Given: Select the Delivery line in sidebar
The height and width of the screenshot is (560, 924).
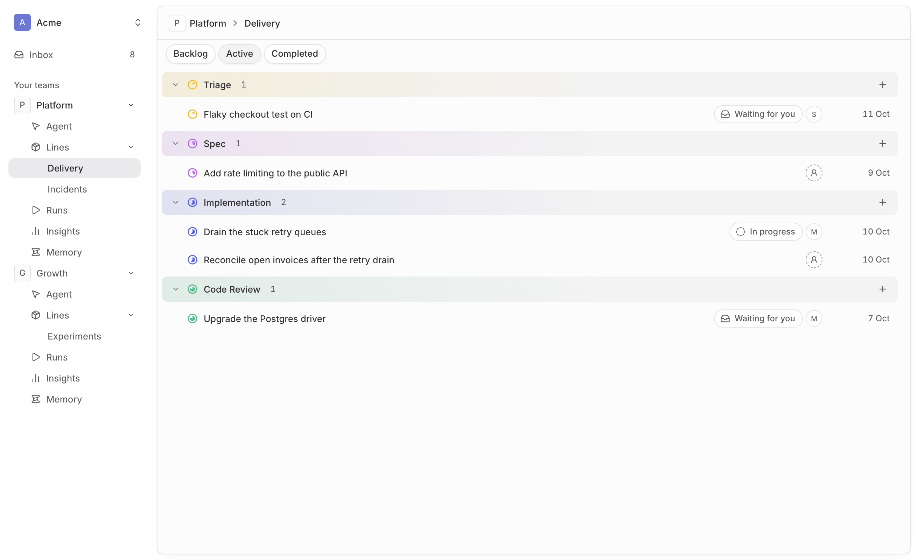Looking at the screenshot, I should coord(75,168).
